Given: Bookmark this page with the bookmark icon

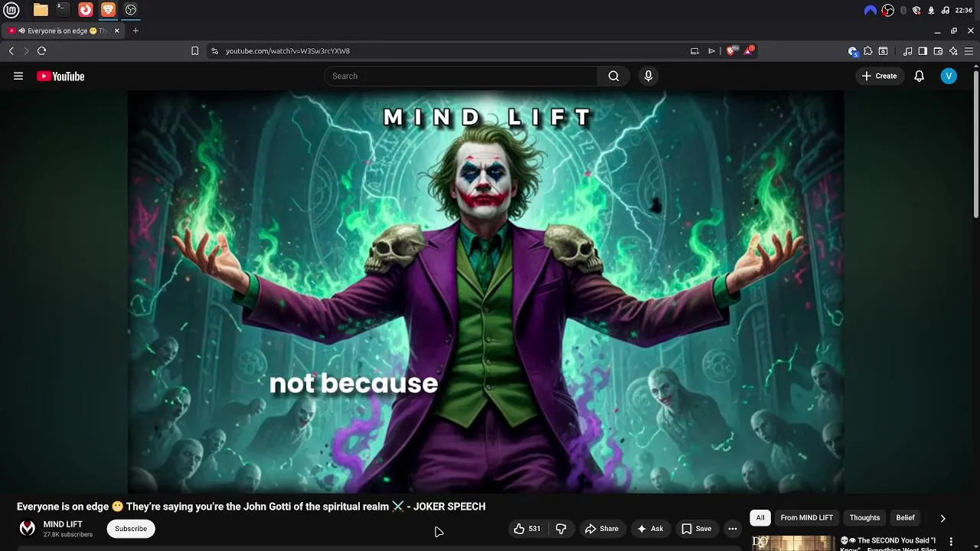Looking at the screenshot, I should tap(194, 51).
